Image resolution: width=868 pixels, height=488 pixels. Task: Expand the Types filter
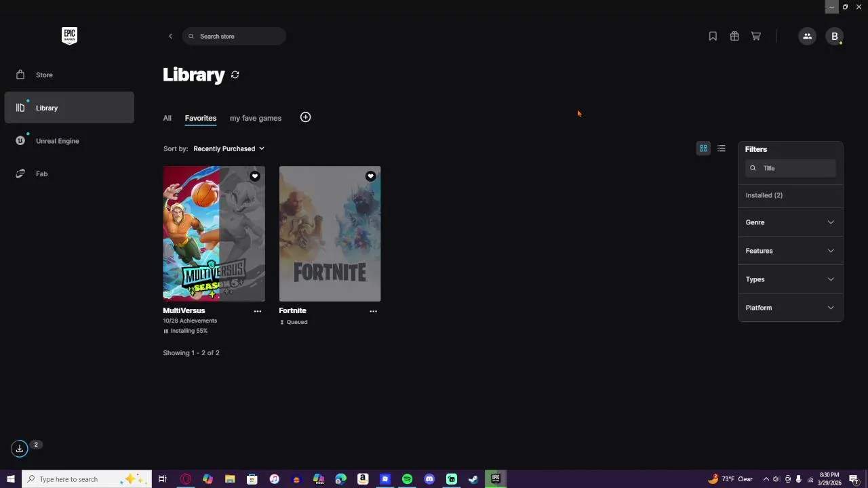click(791, 279)
